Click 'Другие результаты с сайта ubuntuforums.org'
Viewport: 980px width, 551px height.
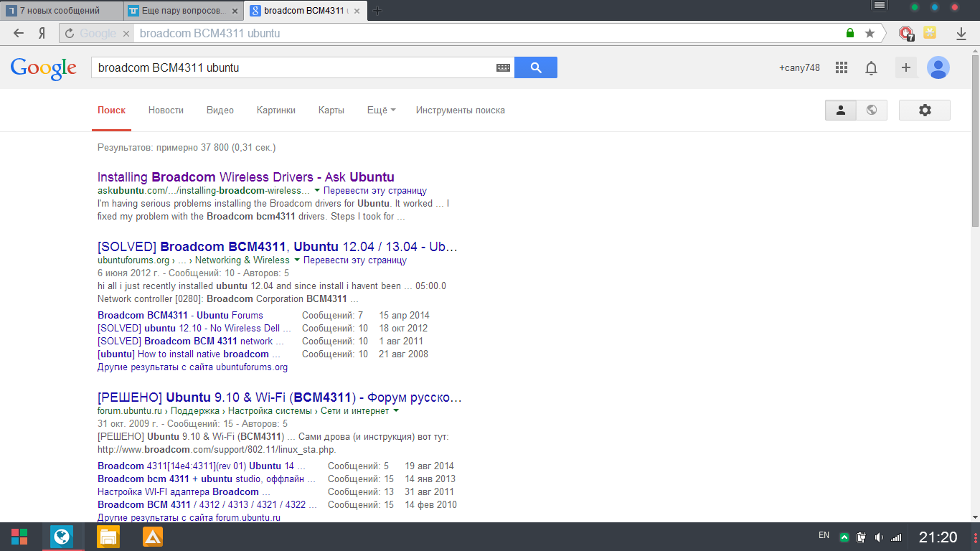[192, 367]
